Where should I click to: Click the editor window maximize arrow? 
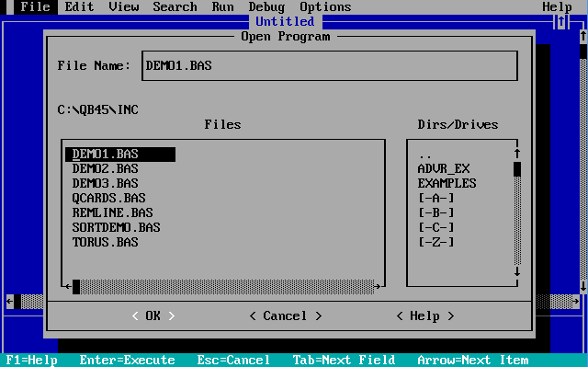click(561, 22)
